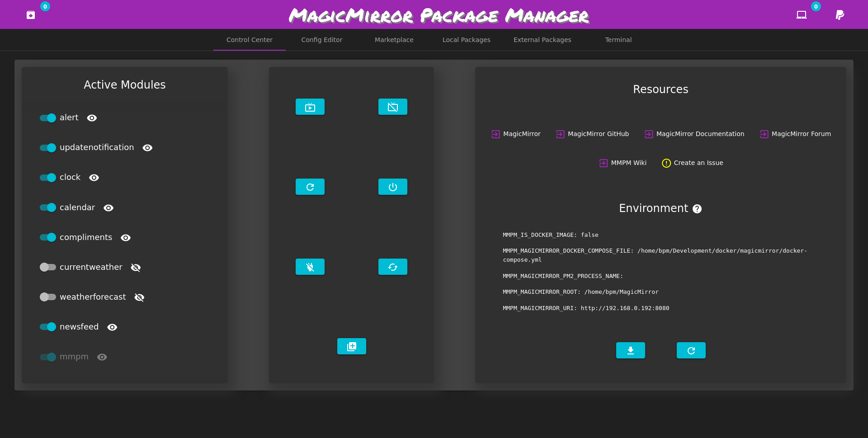The height and width of the screenshot is (438, 868).
Task: Show weatherforecast via crossed eye icon
Action: (x=139, y=297)
